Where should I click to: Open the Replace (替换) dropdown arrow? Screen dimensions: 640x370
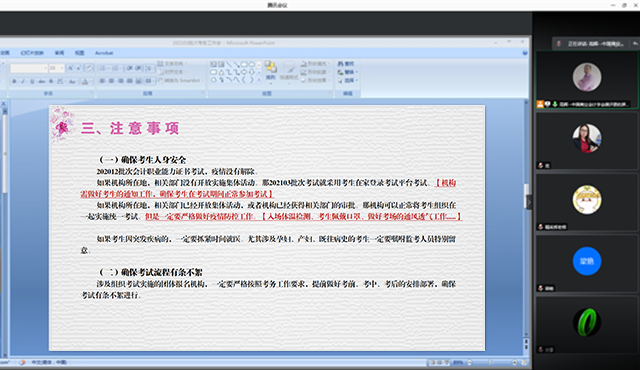click(x=357, y=72)
